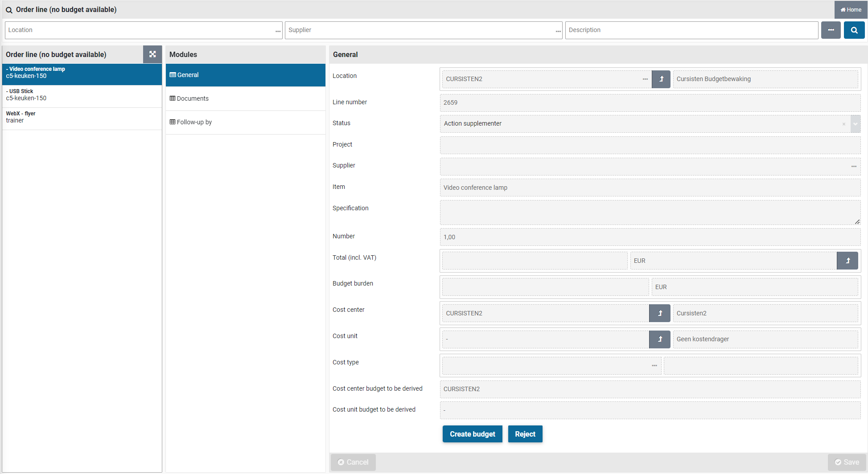
Task: Click the Description search field
Action: pyautogui.click(x=691, y=30)
